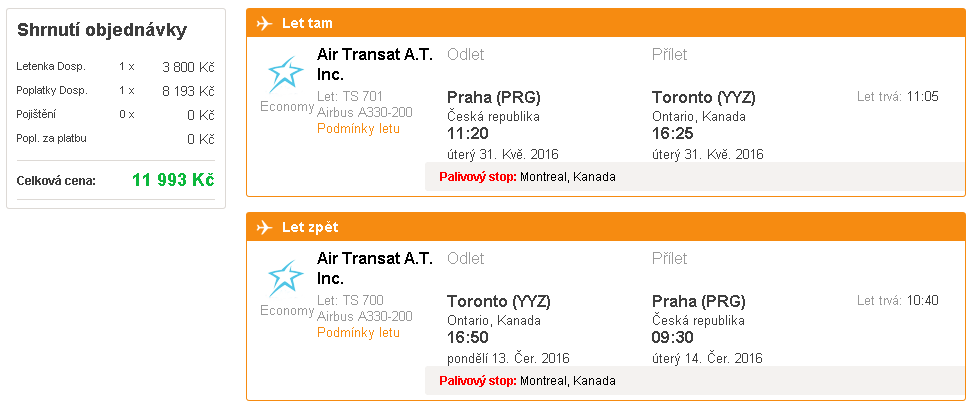Click Palivový stop Montreal in outbound flight
Viewport: 971px width, 405px height.
[528, 177]
